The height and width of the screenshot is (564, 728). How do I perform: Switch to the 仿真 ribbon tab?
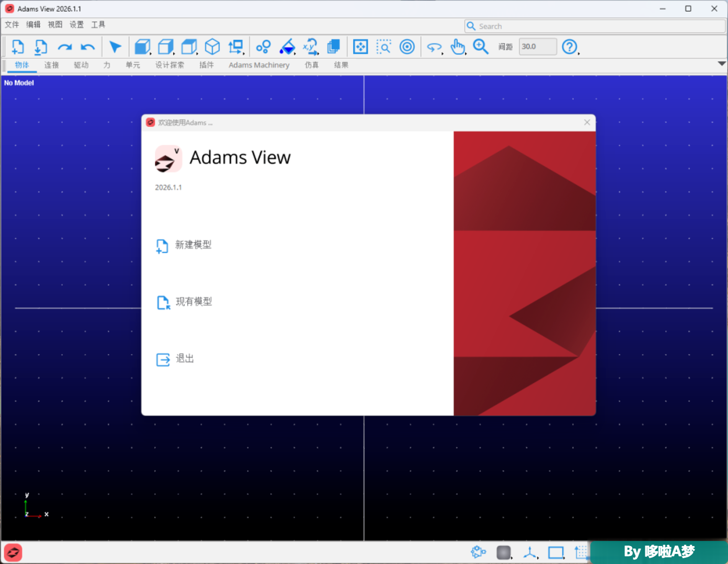[x=312, y=65]
